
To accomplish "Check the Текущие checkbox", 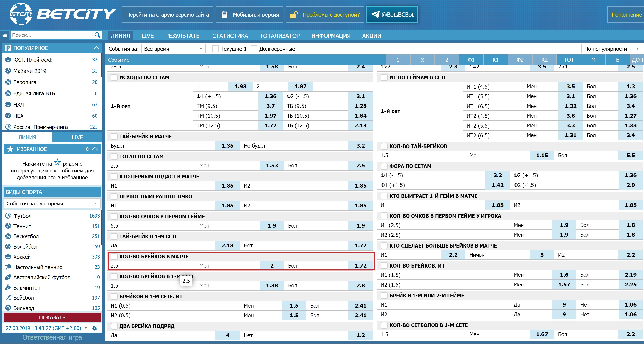I will (x=215, y=49).
